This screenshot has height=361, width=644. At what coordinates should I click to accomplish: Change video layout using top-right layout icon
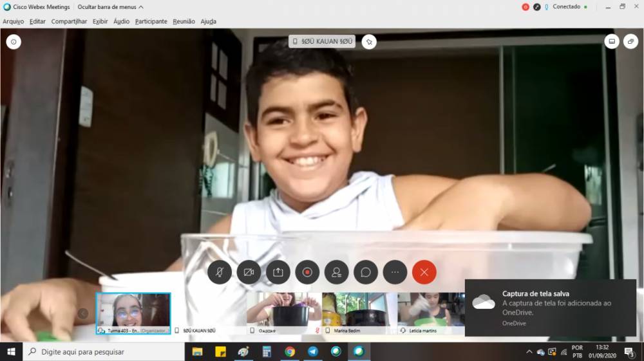tap(611, 42)
